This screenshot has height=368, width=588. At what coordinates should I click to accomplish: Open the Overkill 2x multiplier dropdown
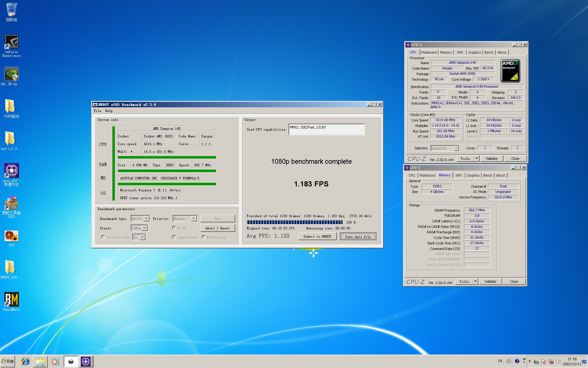[139, 237]
